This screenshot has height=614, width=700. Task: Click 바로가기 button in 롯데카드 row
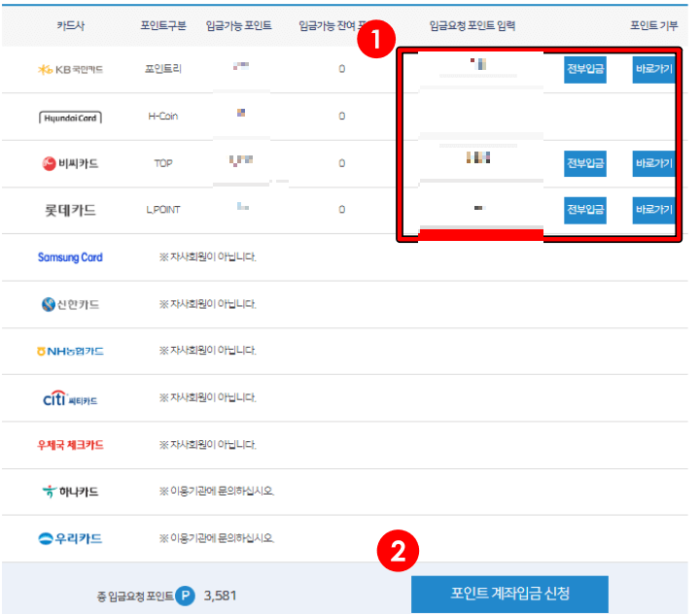point(653,210)
